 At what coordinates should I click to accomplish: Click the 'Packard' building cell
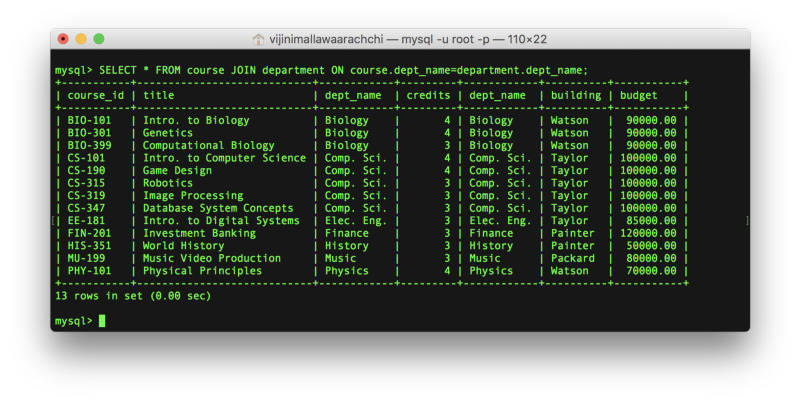573,258
